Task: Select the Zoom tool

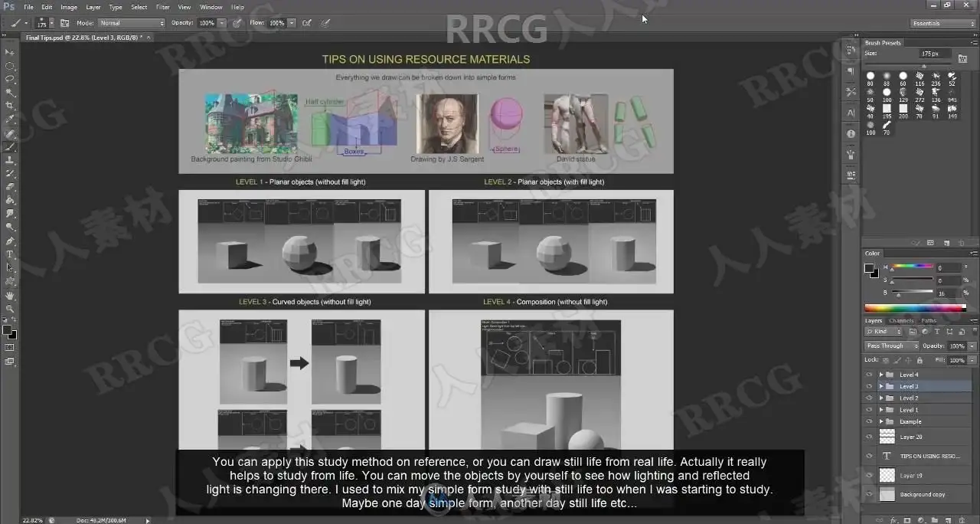Action: [10, 309]
